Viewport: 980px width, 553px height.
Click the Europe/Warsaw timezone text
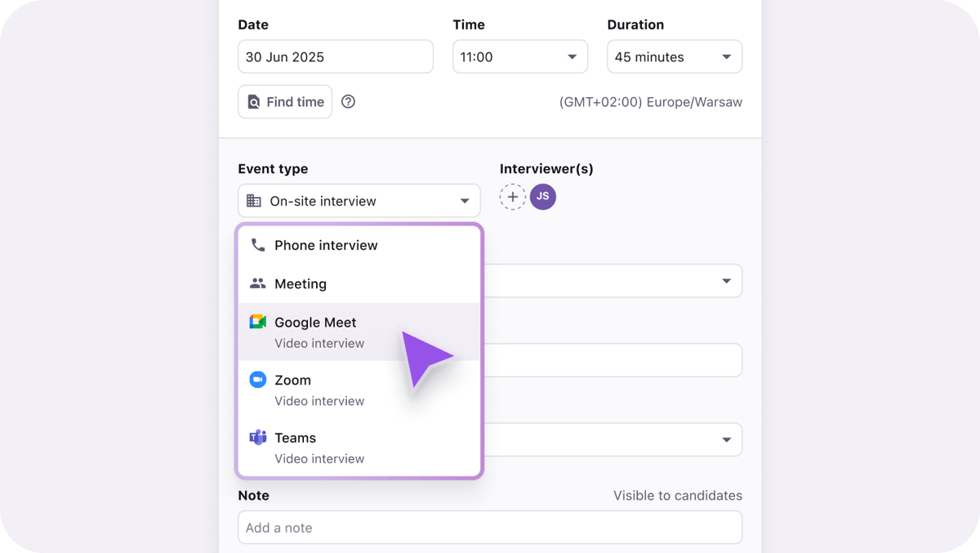650,101
